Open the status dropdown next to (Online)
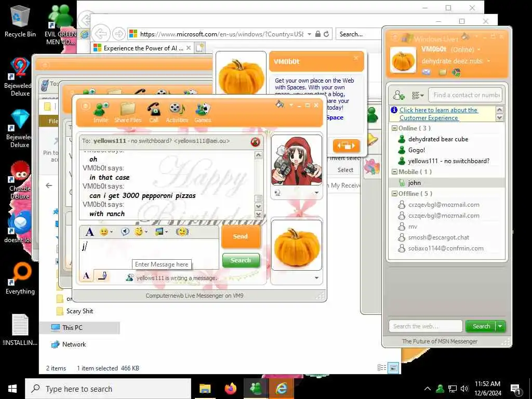The width and height of the screenshot is (532, 399). point(479,49)
